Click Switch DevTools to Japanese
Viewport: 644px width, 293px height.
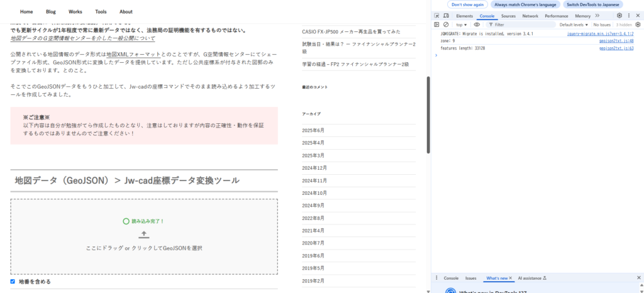pos(593,4)
